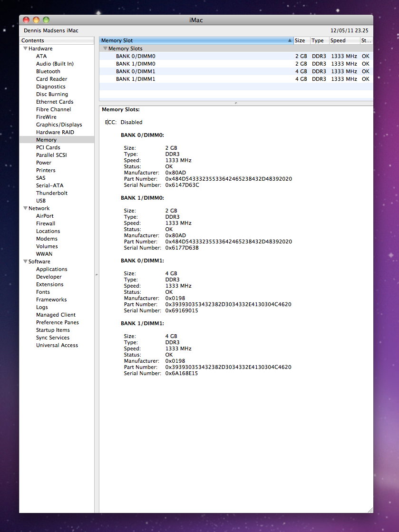Open Graphics/Displays information

tap(59, 125)
